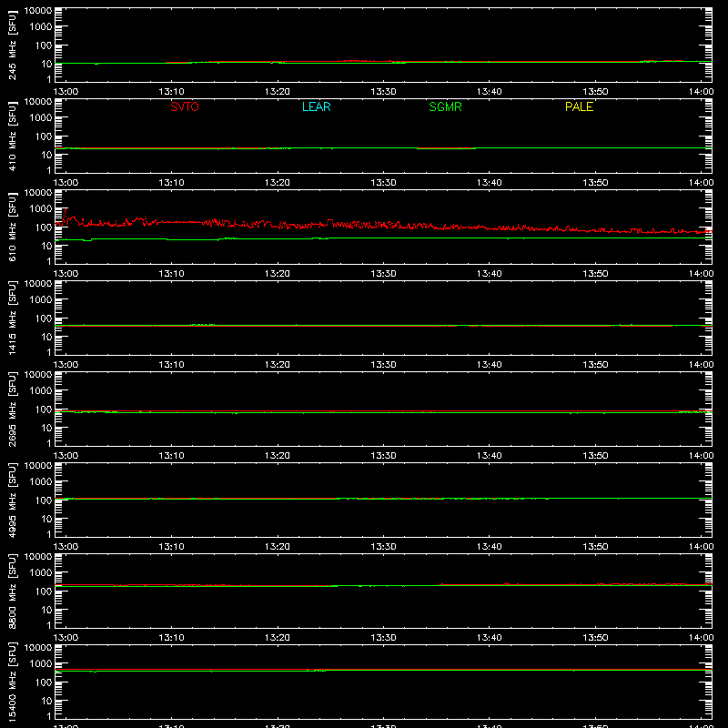Click the 13:00 tick label below 245 MHz panel
Viewport: 728px width, 728px height.
coord(66,92)
